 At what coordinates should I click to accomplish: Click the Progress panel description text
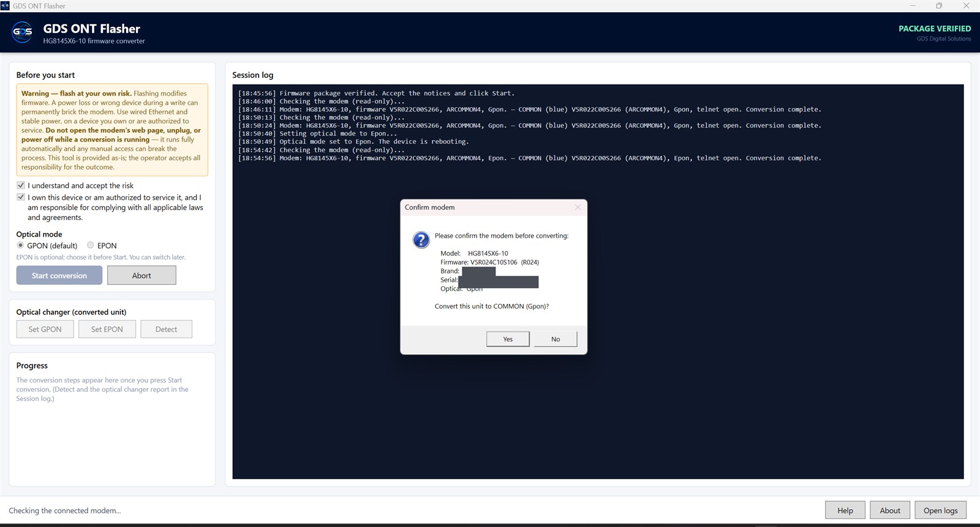click(102, 389)
